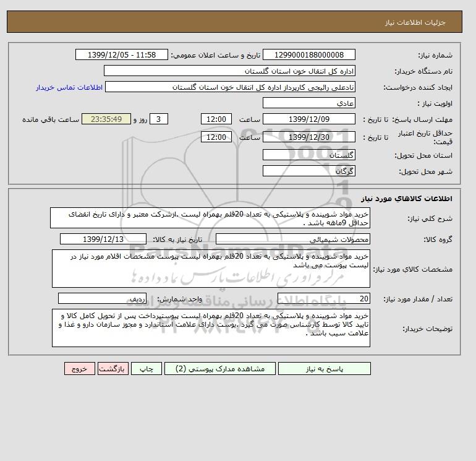Image resolution: width=476 pixels, height=461 pixels.
Task: Click the price validity date 1399/12/30
Action: [x=308, y=137]
